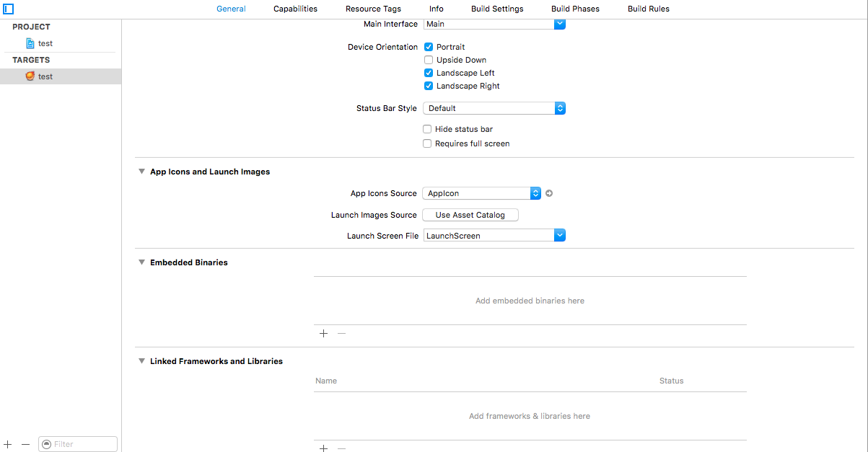Image resolution: width=868 pixels, height=452 pixels.
Task: Add a new target with sidebar plus
Action: pos(8,444)
